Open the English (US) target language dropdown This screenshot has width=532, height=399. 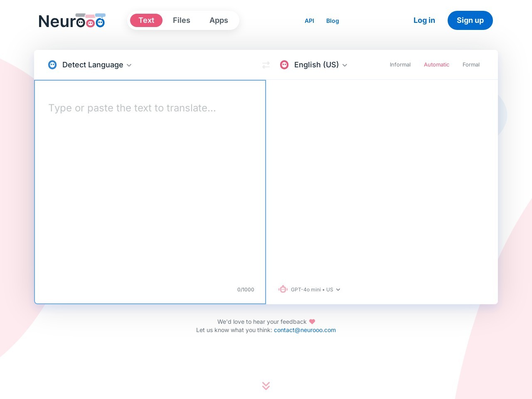point(321,65)
